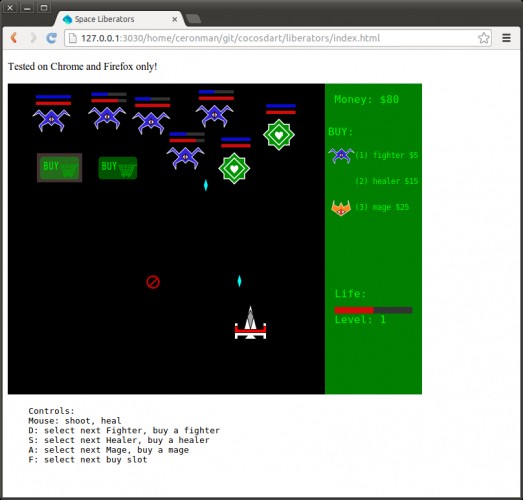Select the leftmost blue fighter unit
The image size is (523, 500).
pyautogui.click(x=51, y=120)
